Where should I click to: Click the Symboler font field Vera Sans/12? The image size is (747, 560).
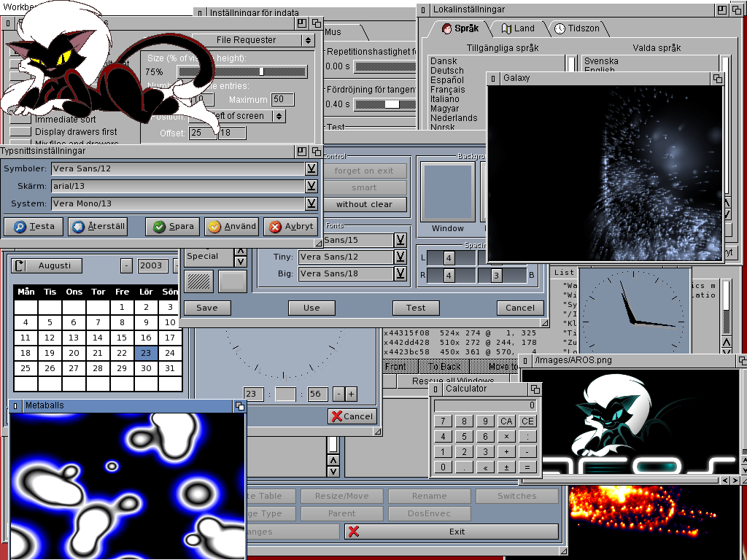(x=178, y=168)
